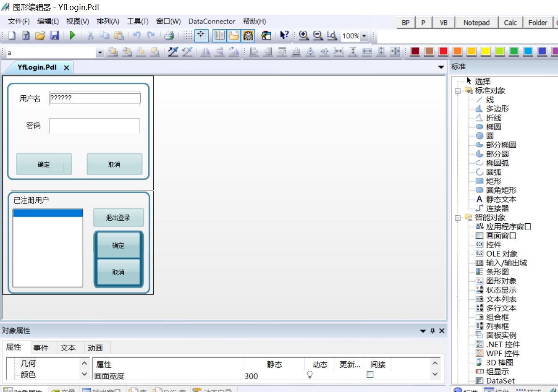Click the Print icon in toolbar
This screenshot has height=392, width=558.
tap(169, 36)
